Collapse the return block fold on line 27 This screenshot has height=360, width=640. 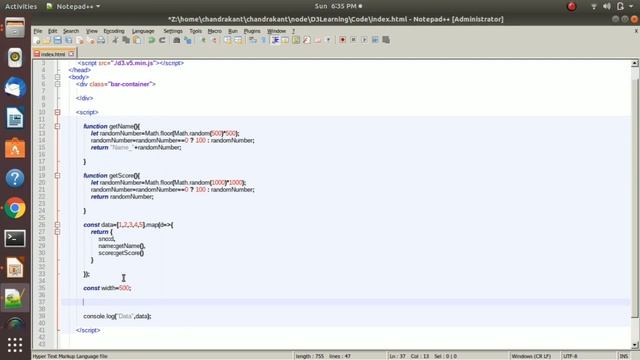click(58, 232)
